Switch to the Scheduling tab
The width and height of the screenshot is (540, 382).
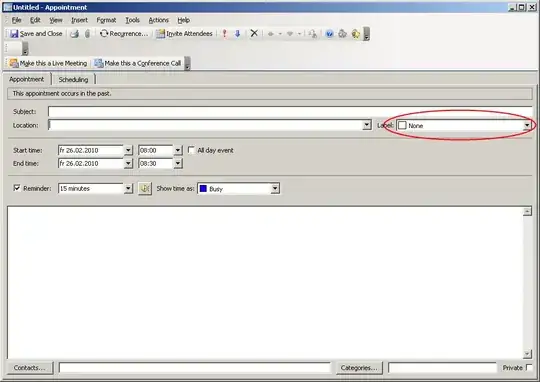tap(73, 80)
